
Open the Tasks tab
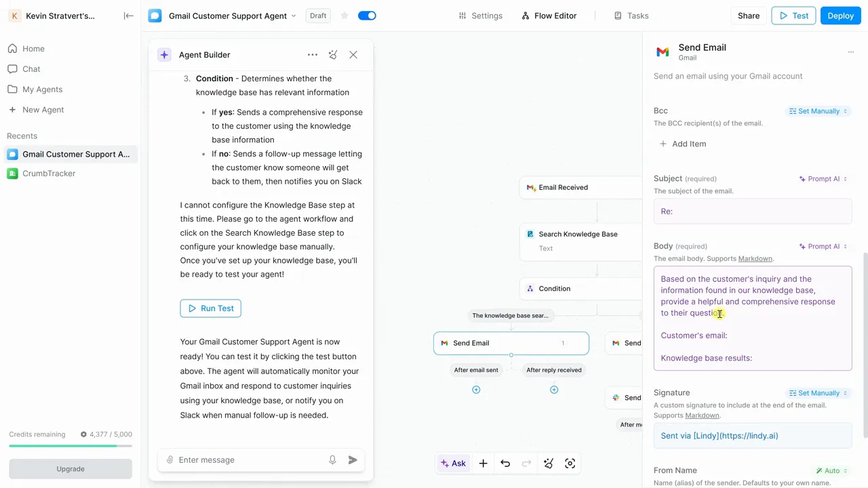631,16
